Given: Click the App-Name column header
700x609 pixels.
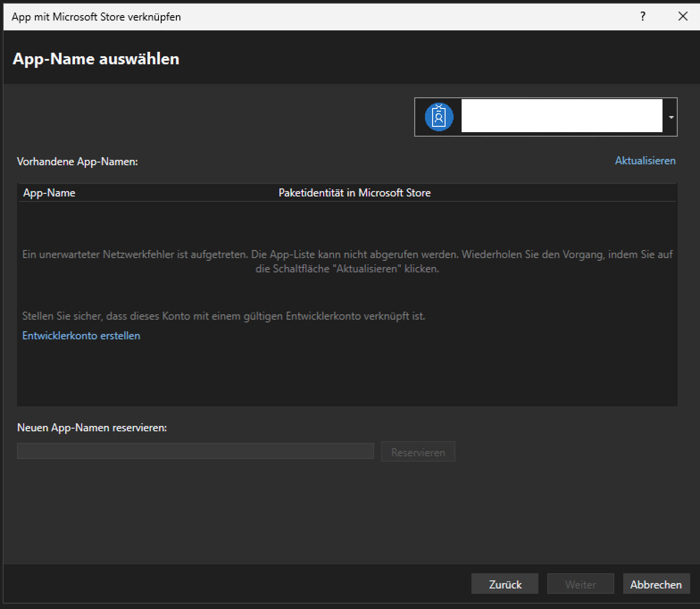Looking at the screenshot, I should coord(49,193).
